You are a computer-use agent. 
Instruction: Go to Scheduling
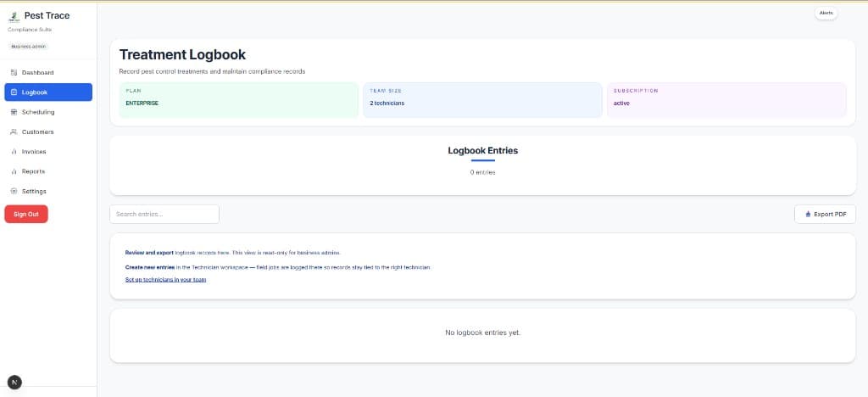tap(48, 112)
